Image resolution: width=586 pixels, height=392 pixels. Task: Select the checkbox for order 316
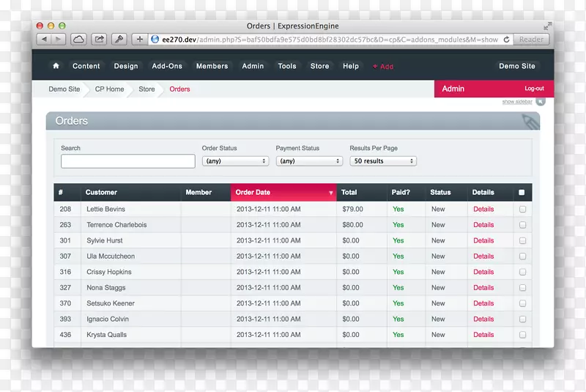[x=522, y=272]
